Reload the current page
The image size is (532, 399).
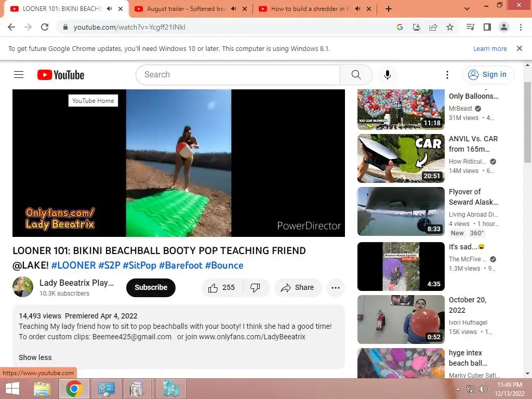coord(45,27)
